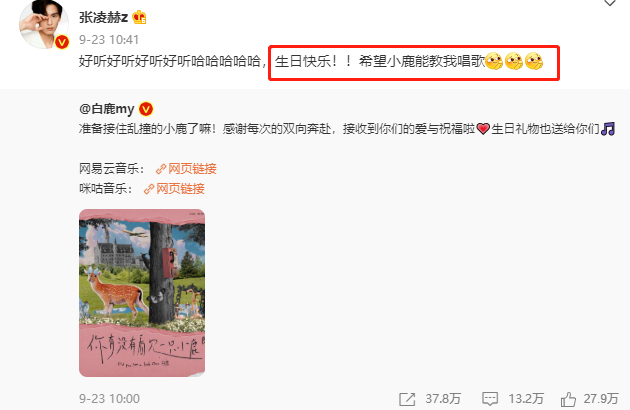
Task: Click the 13.2万 comment count
Action: (x=526, y=399)
